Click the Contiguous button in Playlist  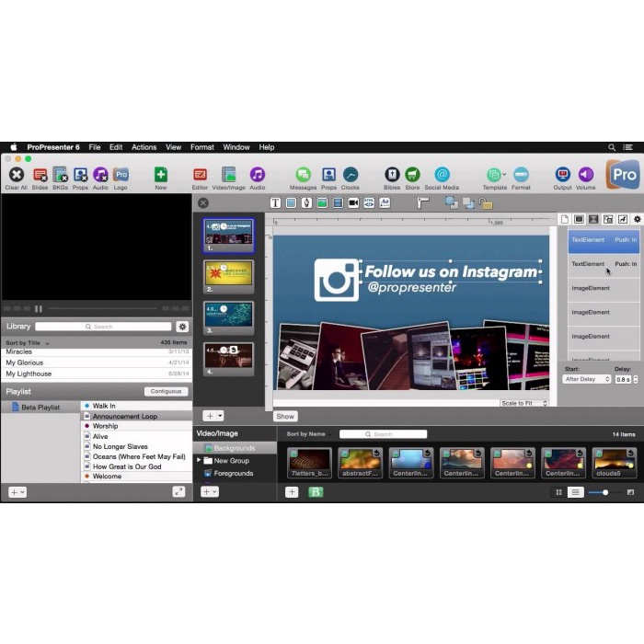(x=166, y=391)
